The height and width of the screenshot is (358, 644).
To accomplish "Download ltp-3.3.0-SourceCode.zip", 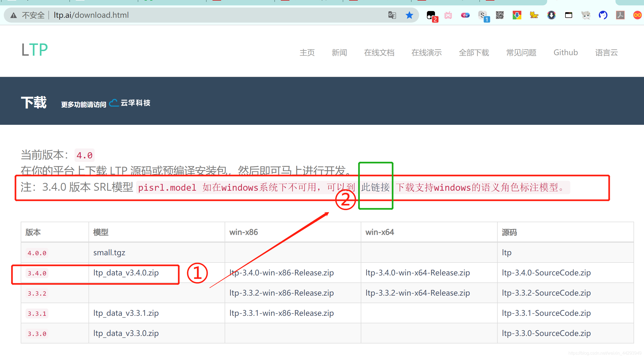I will (546, 333).
